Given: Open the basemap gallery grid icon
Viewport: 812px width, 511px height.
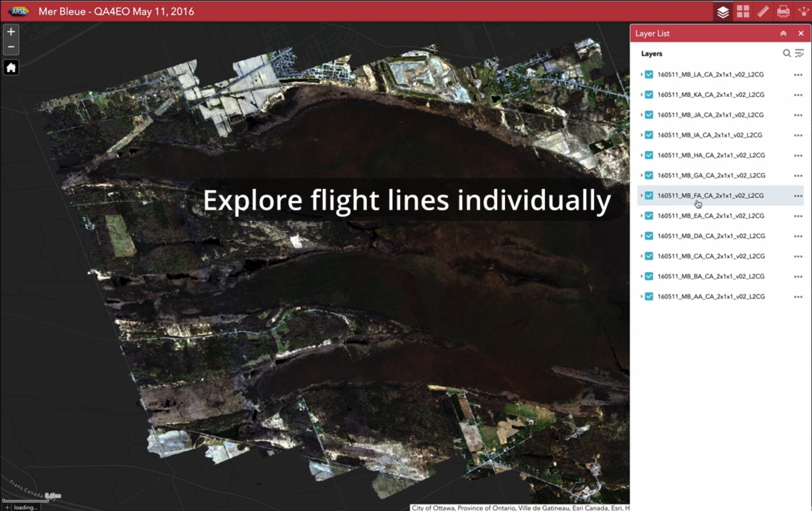Looking at the screenshot, I should tap(743, 12).
